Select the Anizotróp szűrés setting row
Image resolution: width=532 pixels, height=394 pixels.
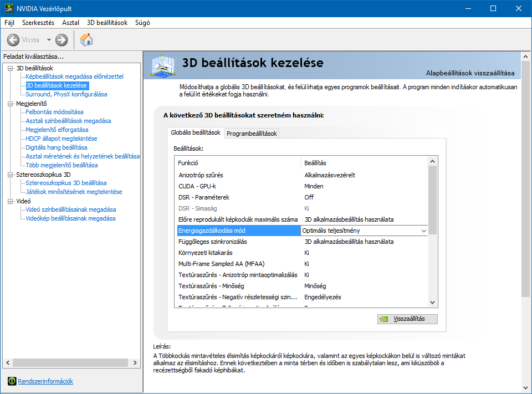click(302, 175)
